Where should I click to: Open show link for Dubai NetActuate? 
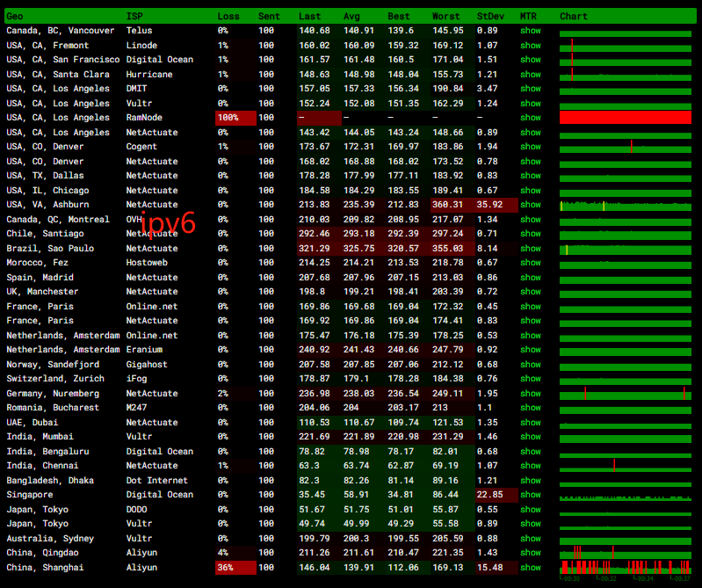click(x=531, y=422)
